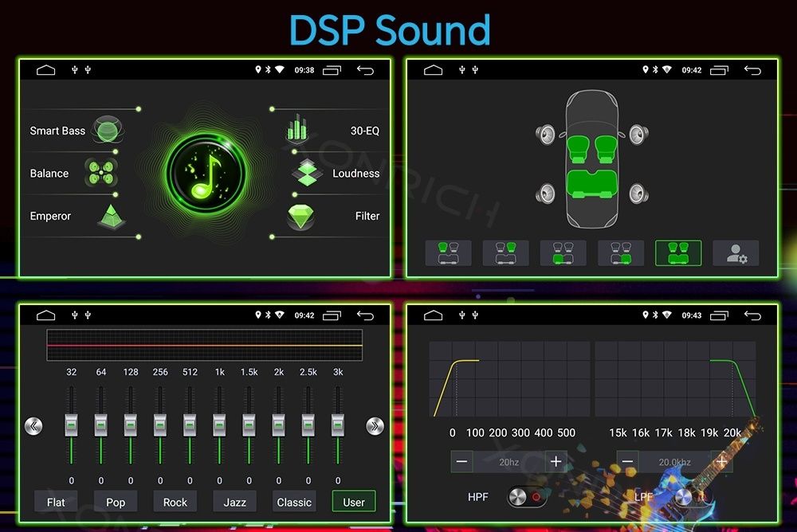797x532 pixels.
Task: Click the 20.0khz LPF value field
Action: (674, 461)
